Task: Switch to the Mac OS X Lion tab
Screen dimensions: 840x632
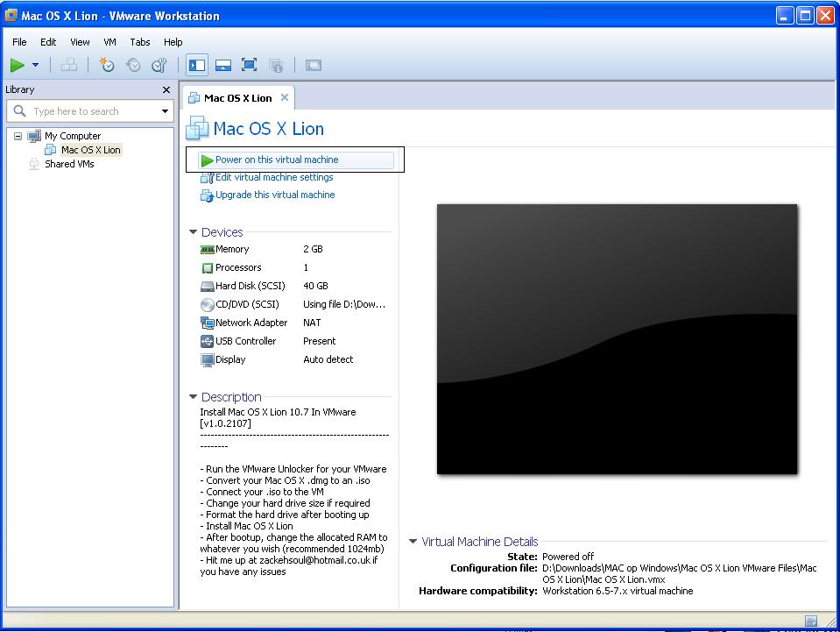Action: tap(238, 98)
